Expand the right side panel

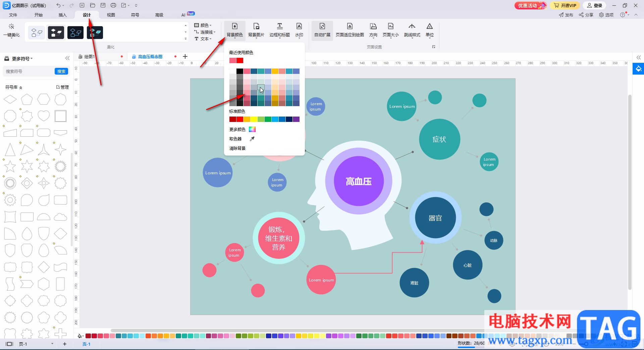pos(638,57)
